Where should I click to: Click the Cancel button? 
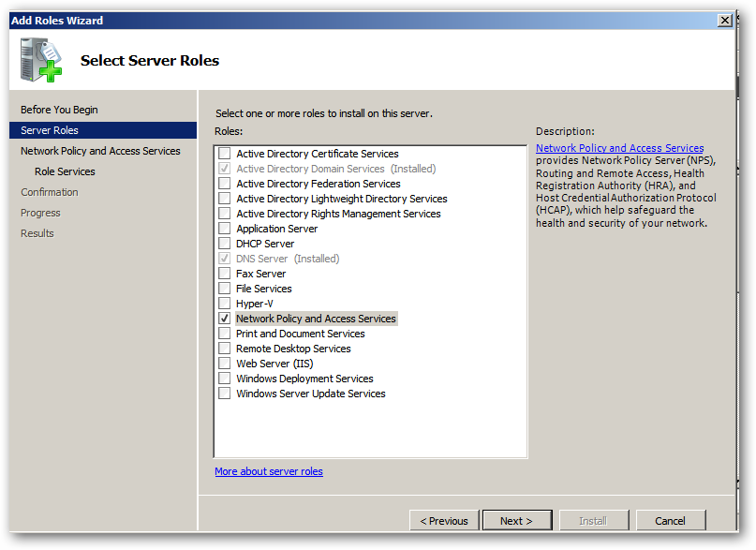pyautogui.click(x=670, y=521)
